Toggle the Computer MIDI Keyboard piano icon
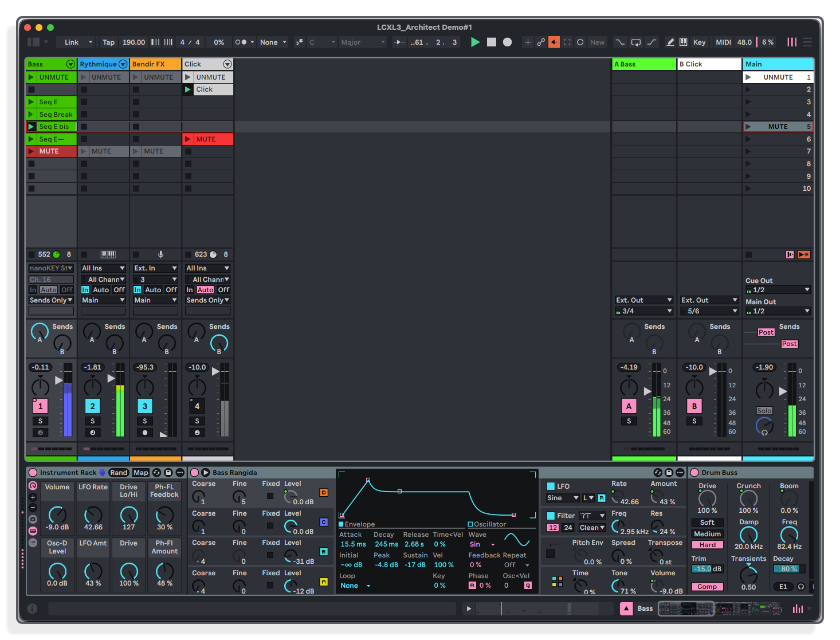 683,42
